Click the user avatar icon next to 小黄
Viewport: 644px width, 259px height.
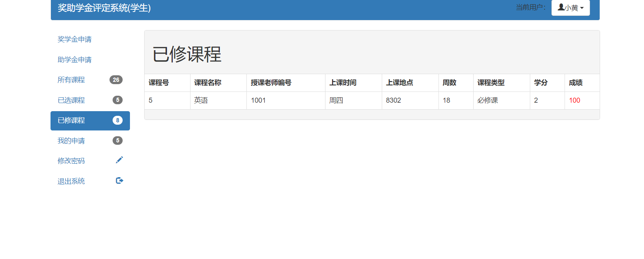[x=561, y=7]
